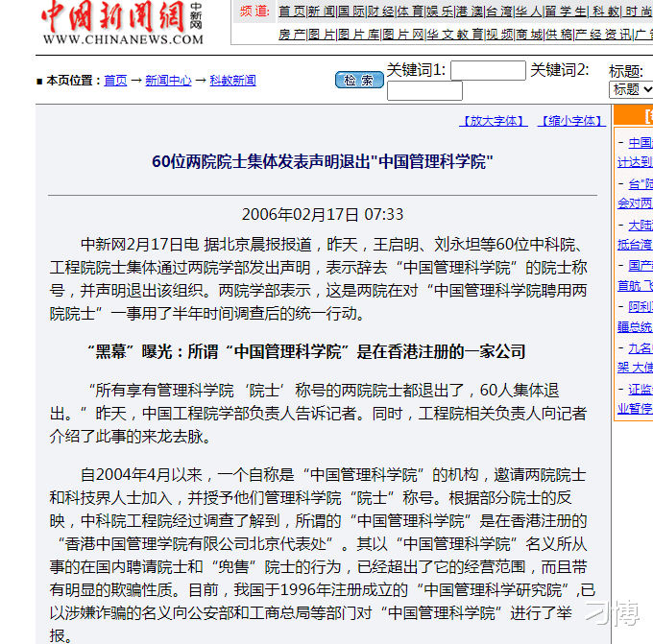Open the 体育 channel
This screenshot has width=653, height=644.
click(410, 12)
